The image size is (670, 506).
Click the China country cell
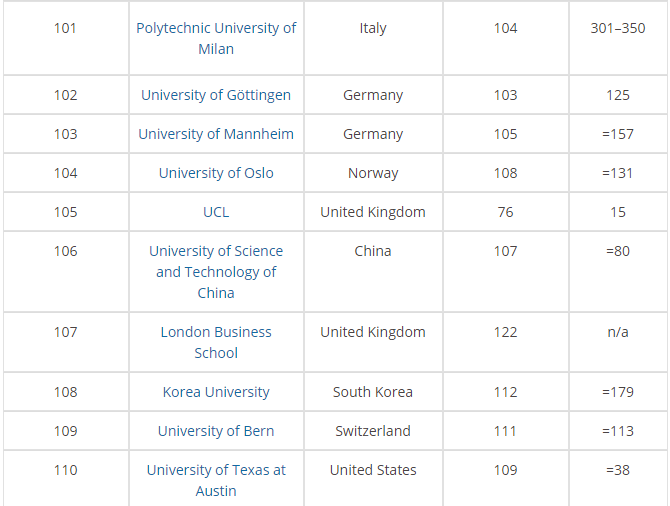[373, 251]
